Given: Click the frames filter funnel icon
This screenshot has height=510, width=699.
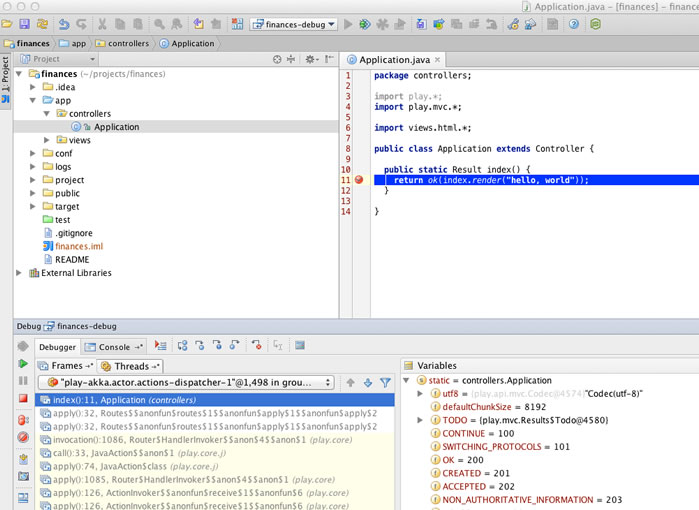Looking at the screenshot, I should [385, 383].
